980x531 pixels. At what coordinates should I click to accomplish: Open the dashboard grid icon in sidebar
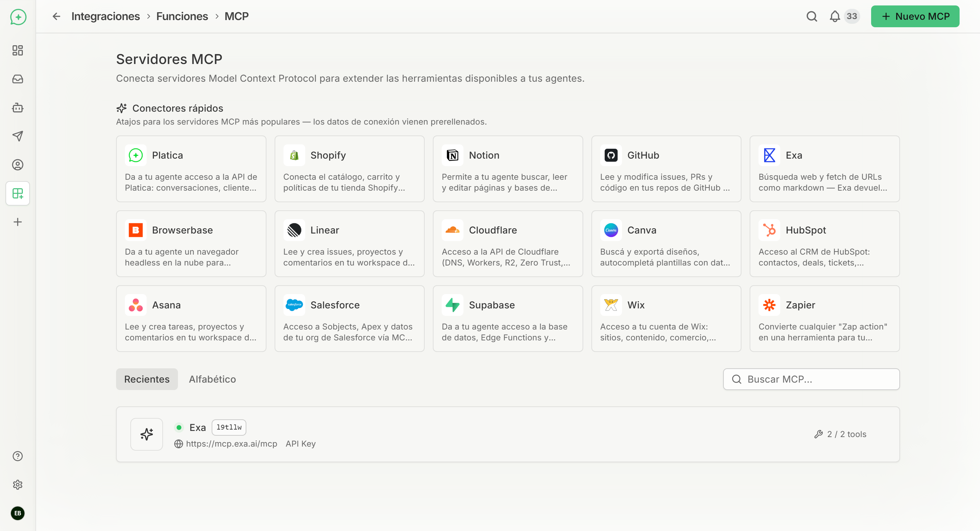click(x=17, y=50)
